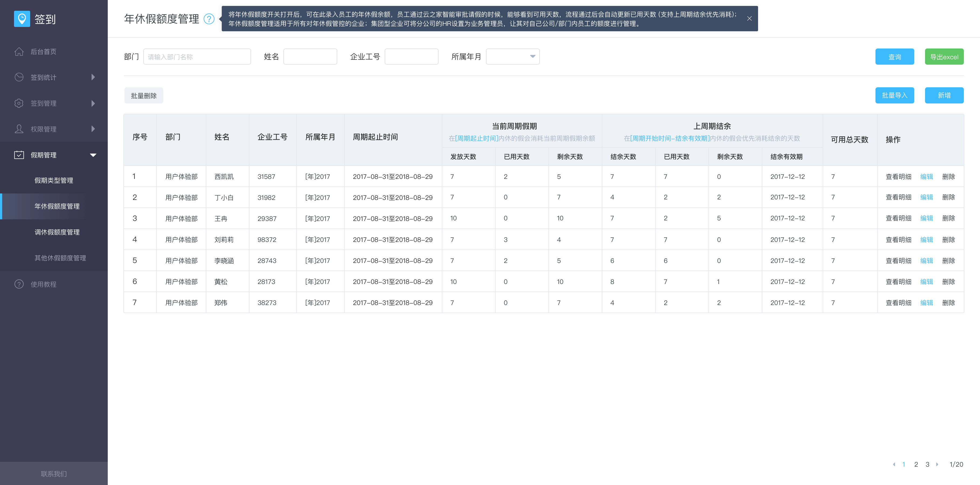980x485 pixels.
Task: Open the 所属年月 dropdown
Action: [512, 56]
